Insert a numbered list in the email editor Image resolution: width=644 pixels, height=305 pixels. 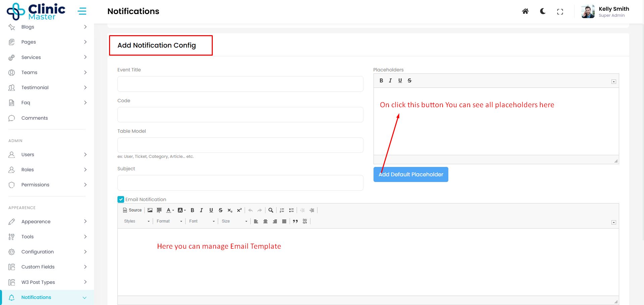(282, 210)
